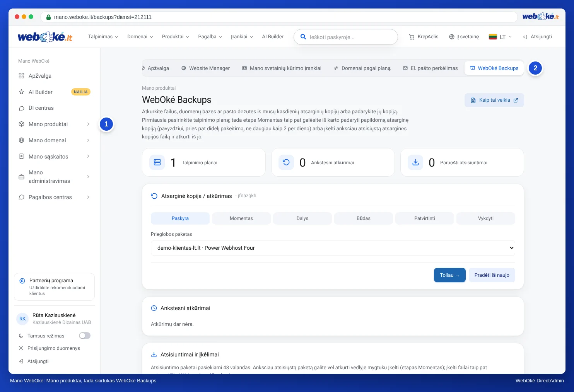Image resolution: width=574 pixels, height=392 pixels.
Task: Click the globe icon beside Į svetainę
Action: (452, 37)
